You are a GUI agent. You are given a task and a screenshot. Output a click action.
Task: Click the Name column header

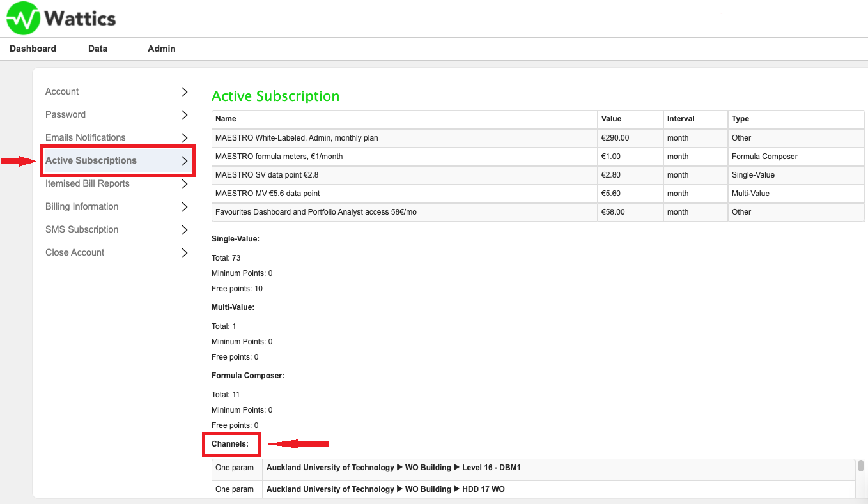pyautogui.click(x=405, y=119)
